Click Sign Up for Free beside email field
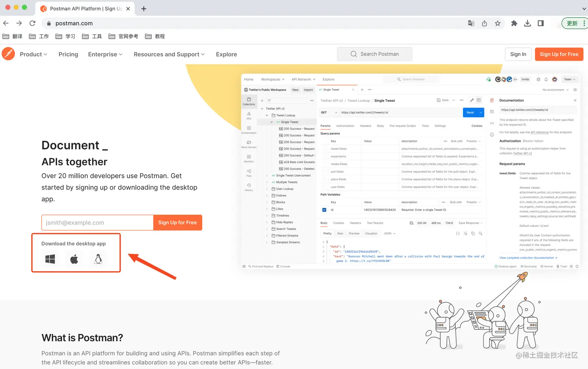588x369 pixels. [178, 223]
